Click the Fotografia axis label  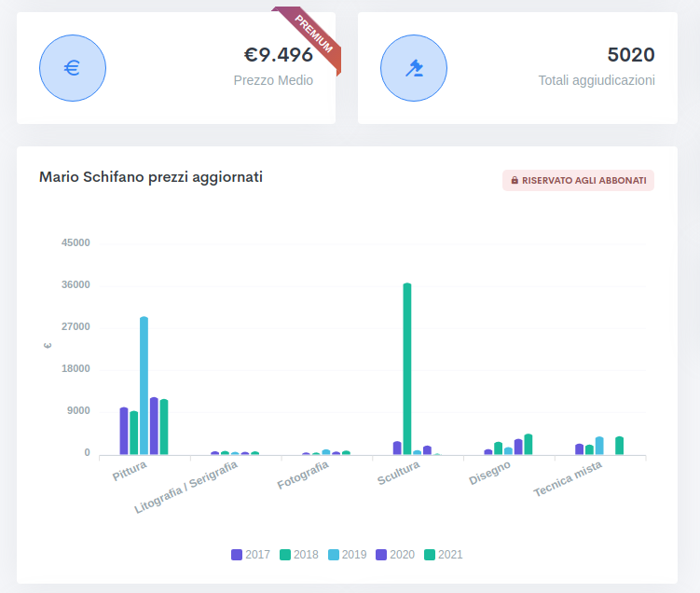pos(303,475)
